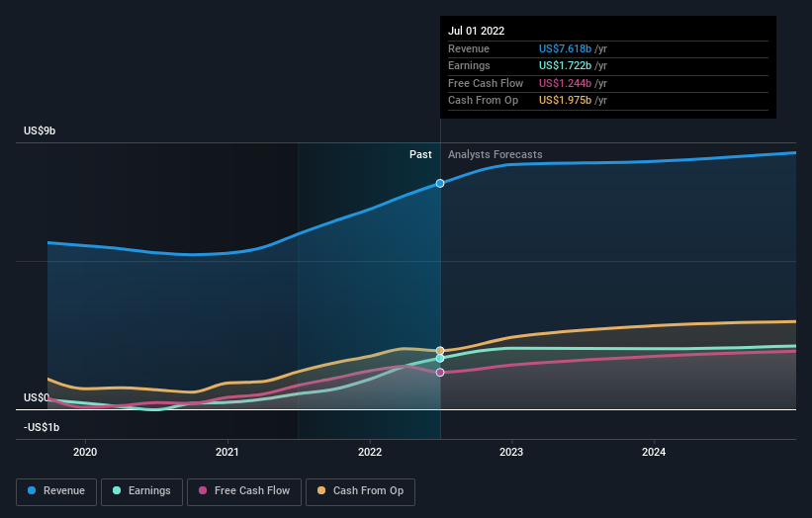Select the 2022 x-axis label
The image size is (812, 518).
click(x=370, y=452)
